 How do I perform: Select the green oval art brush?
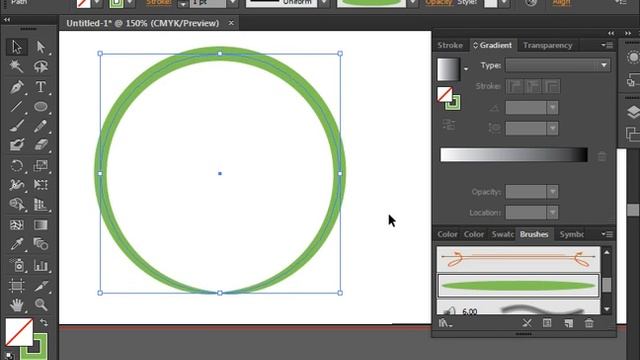coord(518,286)
